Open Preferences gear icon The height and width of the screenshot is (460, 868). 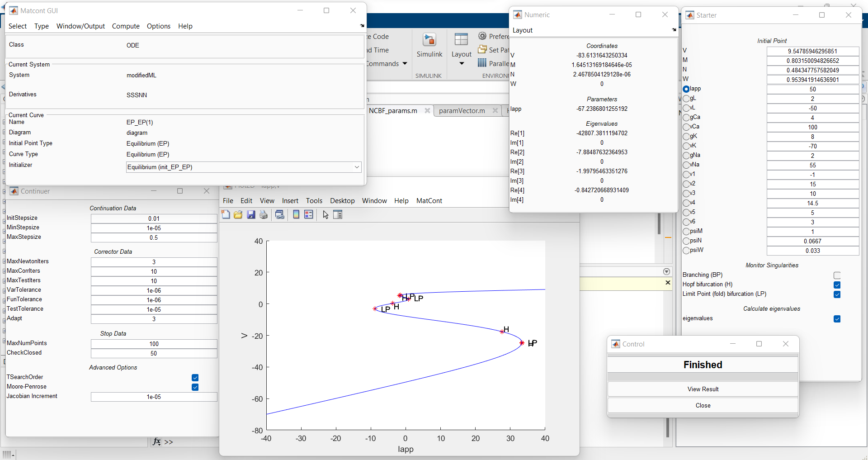[482, 36]
